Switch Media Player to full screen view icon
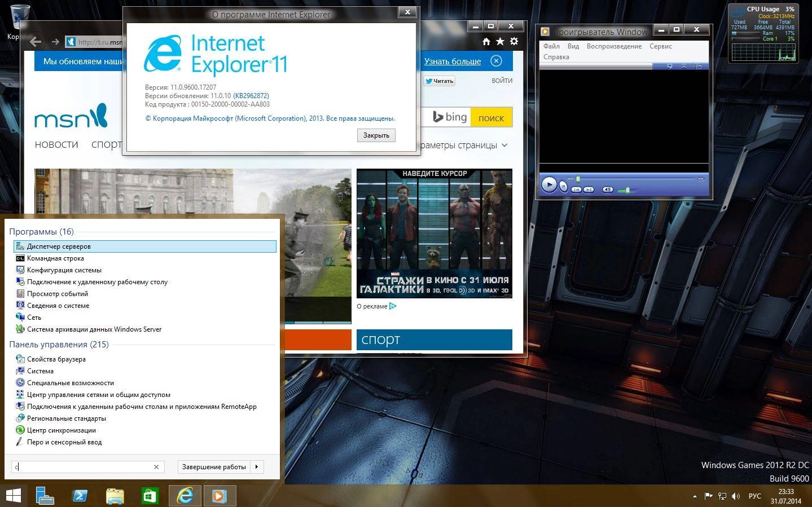The height and width of the screenshot is (507, 812). (x=683, y=67)
